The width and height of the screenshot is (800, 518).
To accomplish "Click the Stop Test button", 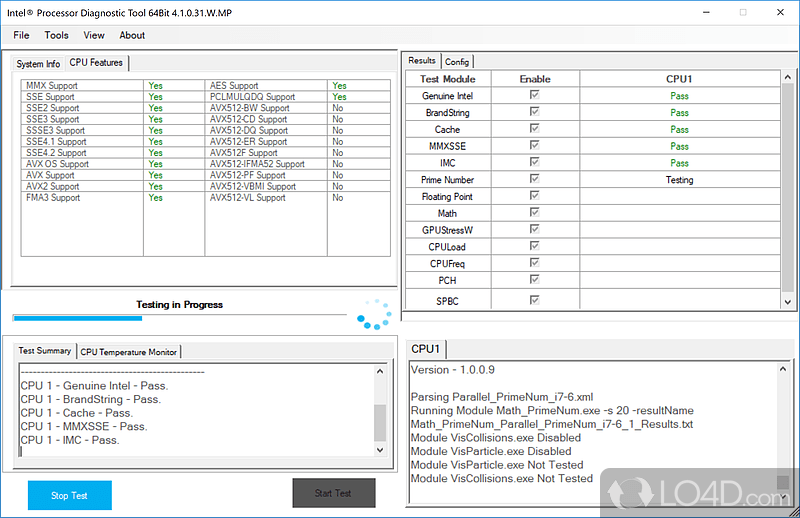I will point(69,495).
